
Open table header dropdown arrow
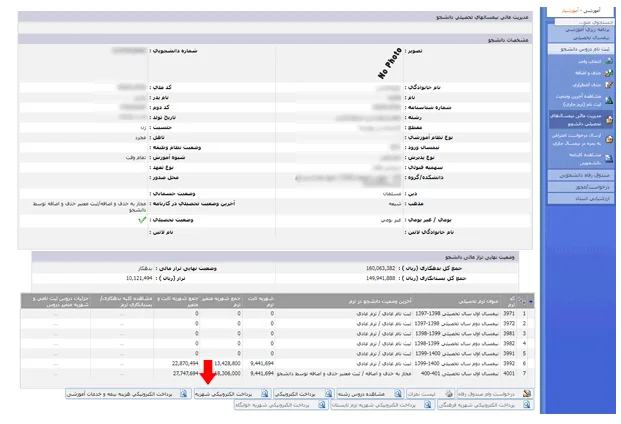pyautogui.click(x=531, y=302)
